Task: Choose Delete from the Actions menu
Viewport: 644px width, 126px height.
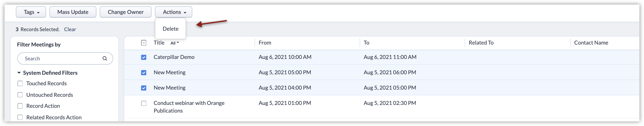Action: click(x=170, y=29)
